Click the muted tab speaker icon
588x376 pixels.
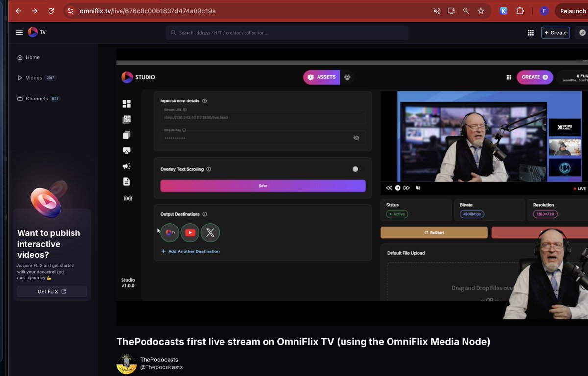pos(437,11)
